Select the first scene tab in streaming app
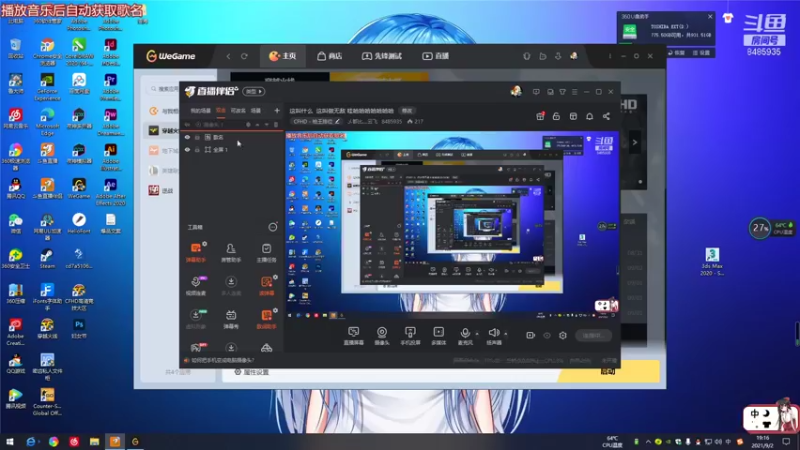Screen dimensions: 800x450 tap(201, 111)
